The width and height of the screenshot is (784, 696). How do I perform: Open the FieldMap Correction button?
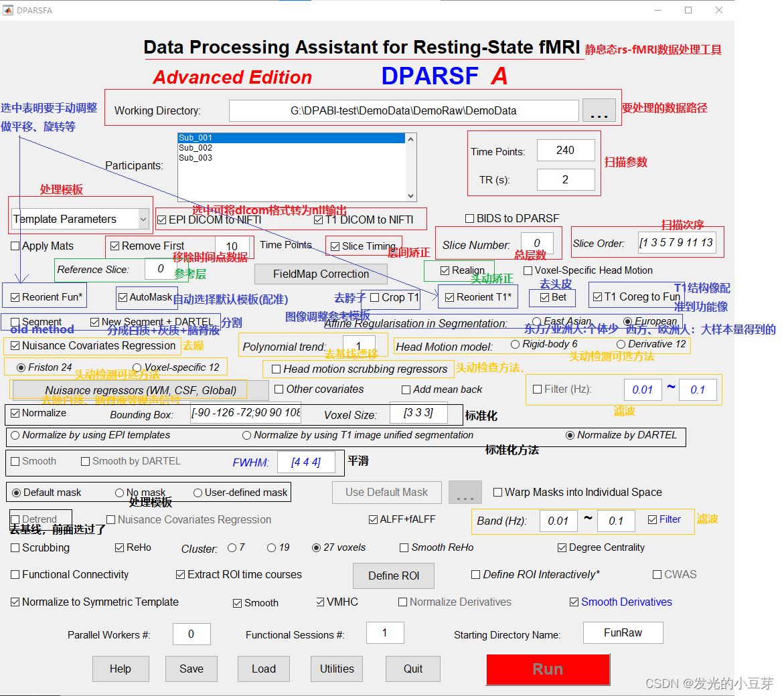321,274
